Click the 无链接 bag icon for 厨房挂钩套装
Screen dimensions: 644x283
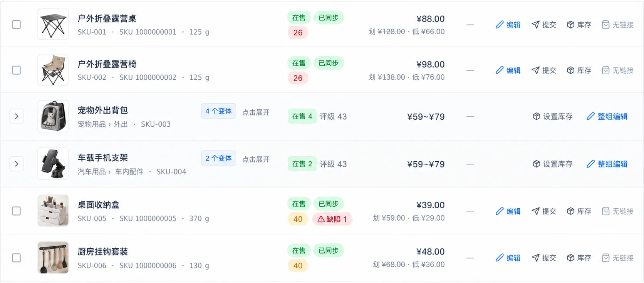click(x=606, y=258)
